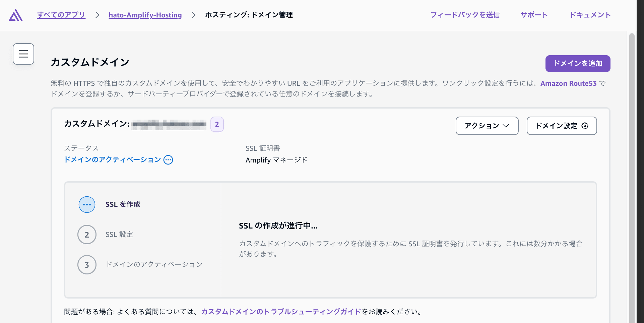644x323 pixels.
Task: Click the page vertical scrollbar
Action: coord(632,178)
